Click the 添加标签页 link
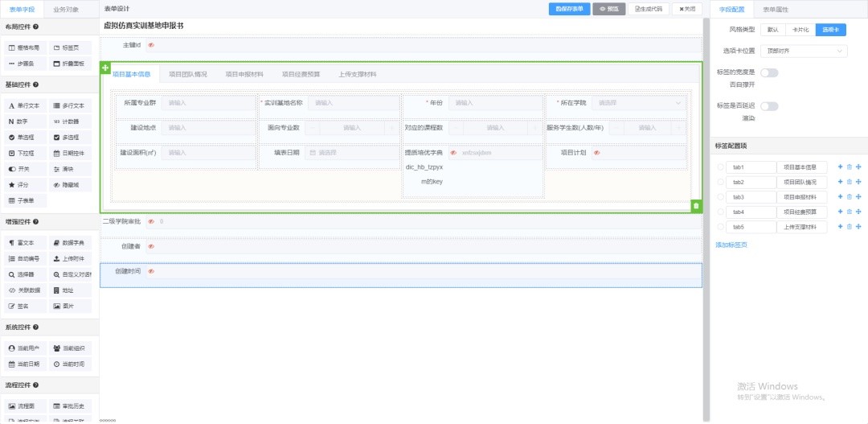This screenshot has width=868, height=424. (x=731, y=245)
